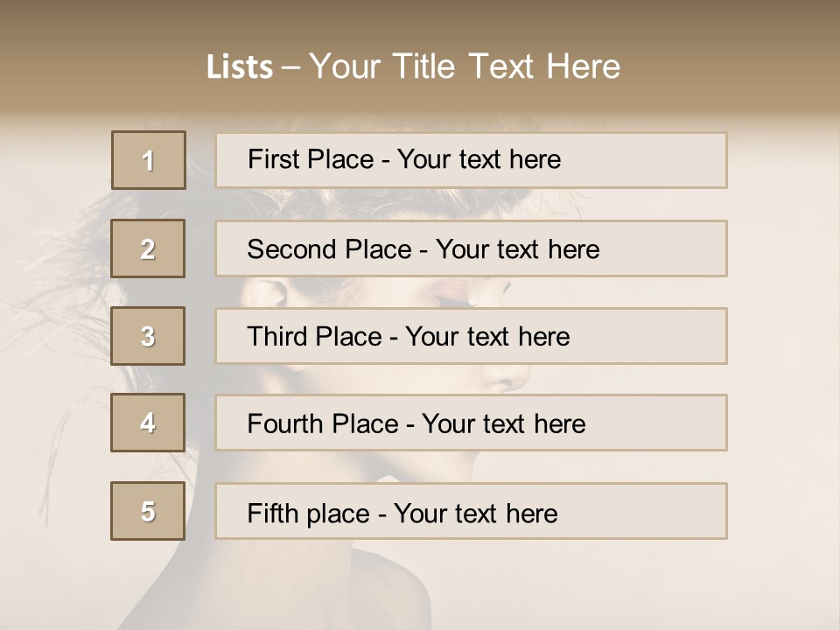840x630 pixels.
Task: Select the number 4 box
Action: click(148, 423)
